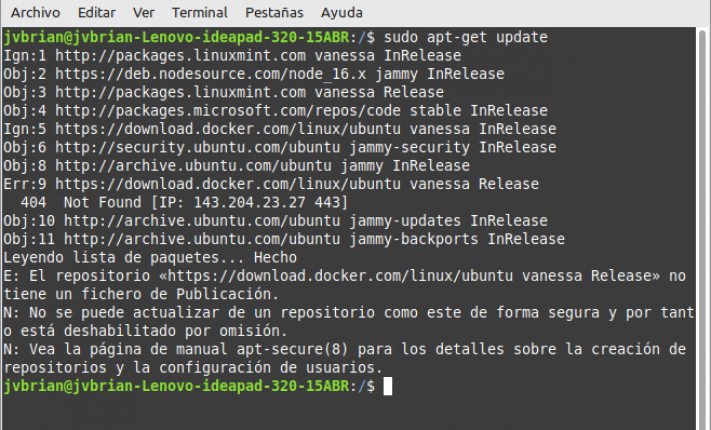Click the "Leyendo lista de paquetes" line
The width and height of the screenshot is (711, 430).
point(106,257)
